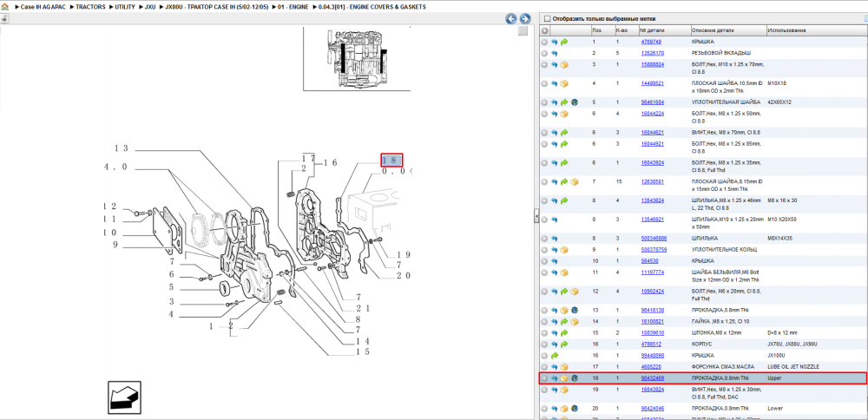The image size is (868, 420).
Task: Select callout 15 in the diagram
Action: (363, 352)
